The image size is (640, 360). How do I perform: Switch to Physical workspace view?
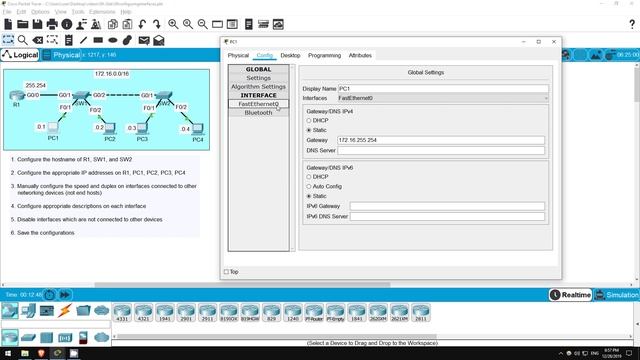pyautogui.click(x=61, y=55)
